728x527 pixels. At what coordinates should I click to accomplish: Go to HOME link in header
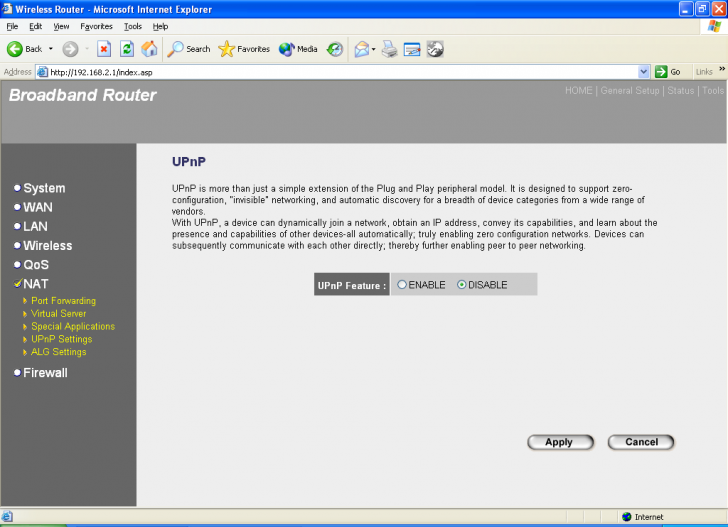tap(578, 91)
